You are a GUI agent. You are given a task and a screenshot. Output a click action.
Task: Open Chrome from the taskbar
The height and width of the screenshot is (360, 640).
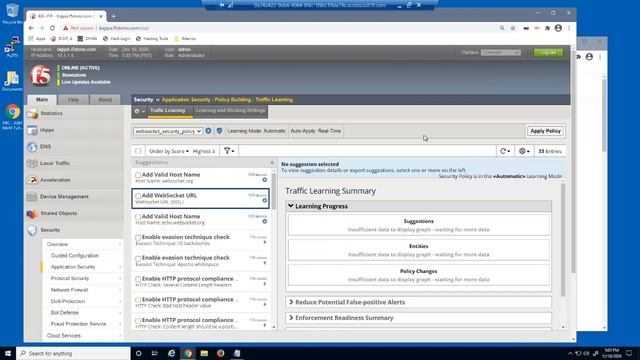[x=188, y=353]
